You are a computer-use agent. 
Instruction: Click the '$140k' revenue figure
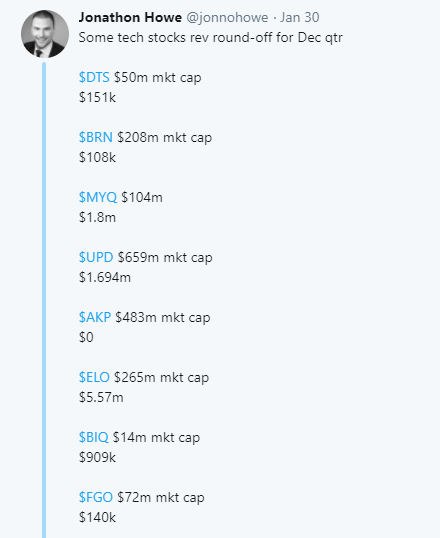pyautogui.click(x=97, y=517)
